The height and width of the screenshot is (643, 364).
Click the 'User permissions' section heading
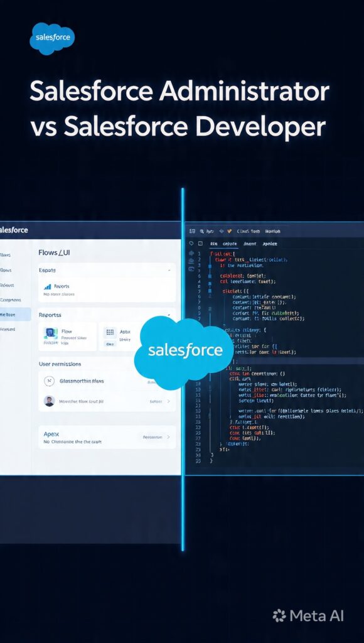click(x=60, y=364)
